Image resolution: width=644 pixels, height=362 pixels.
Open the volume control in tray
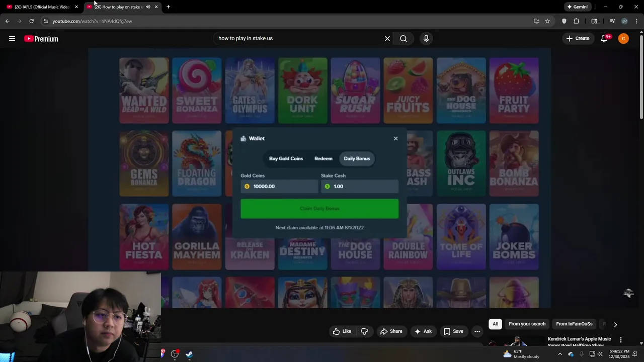point(600,354)
